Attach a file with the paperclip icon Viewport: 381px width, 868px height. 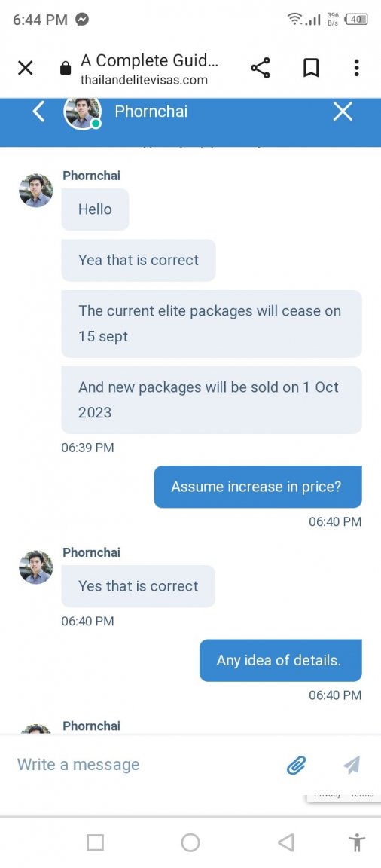[297, 765]
